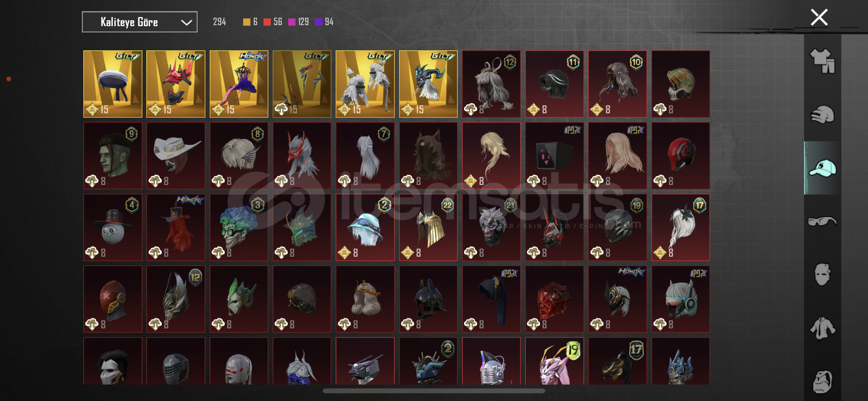Select the cap headwear category icon
The image size is (868, 401).
(822, 168)
